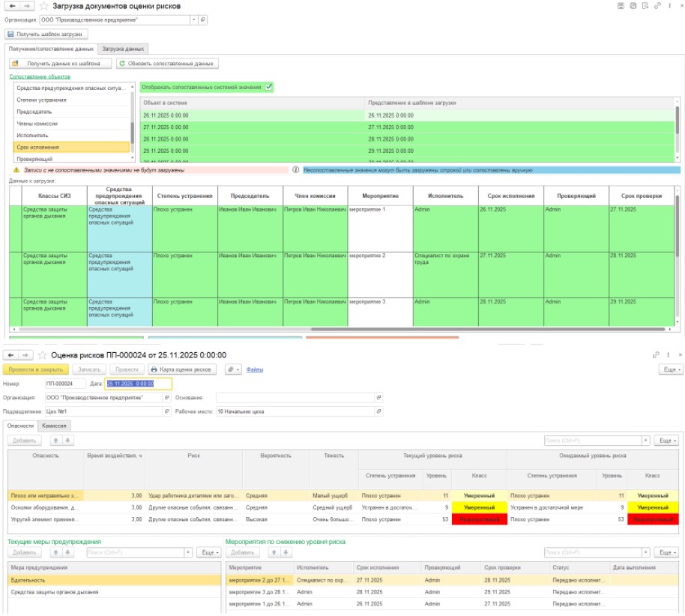This screenshot has width=685, height=616.
Task: Expand the Организация dropdown in upper form
Action: click(195, 19)
